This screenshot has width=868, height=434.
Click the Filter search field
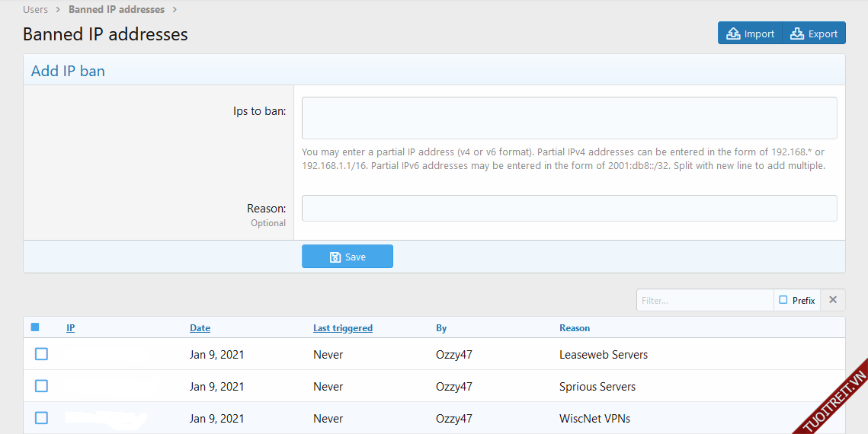[x=705, y=300]
